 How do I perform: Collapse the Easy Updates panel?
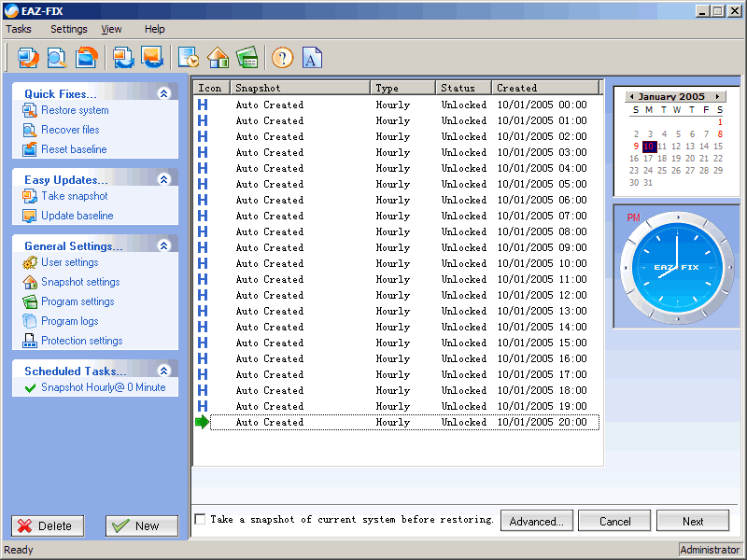pos(164,179)
